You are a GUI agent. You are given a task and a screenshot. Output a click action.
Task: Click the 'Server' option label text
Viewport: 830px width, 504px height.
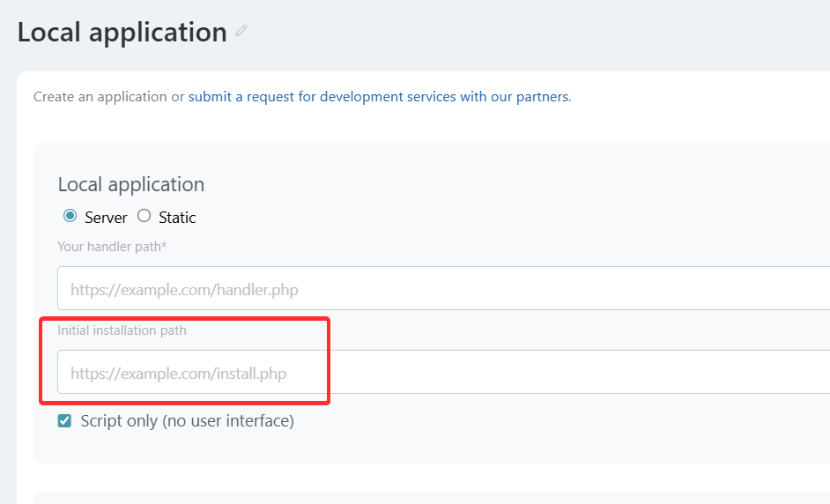click(106, 218)
